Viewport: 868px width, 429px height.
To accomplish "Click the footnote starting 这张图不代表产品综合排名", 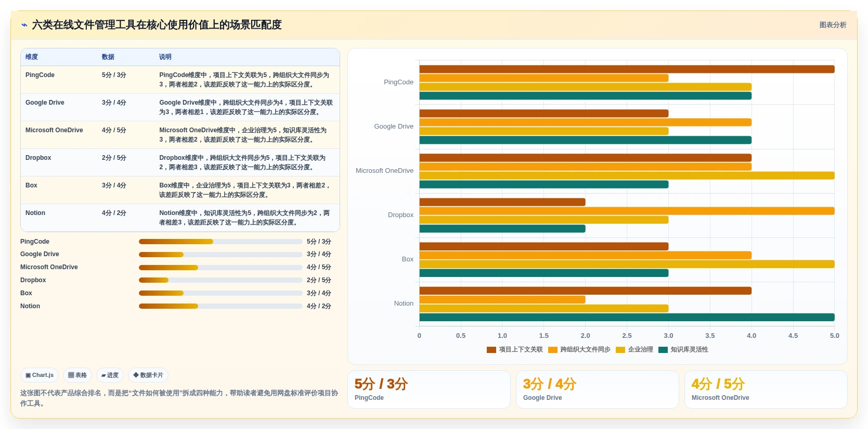I will tap(179, 398).
